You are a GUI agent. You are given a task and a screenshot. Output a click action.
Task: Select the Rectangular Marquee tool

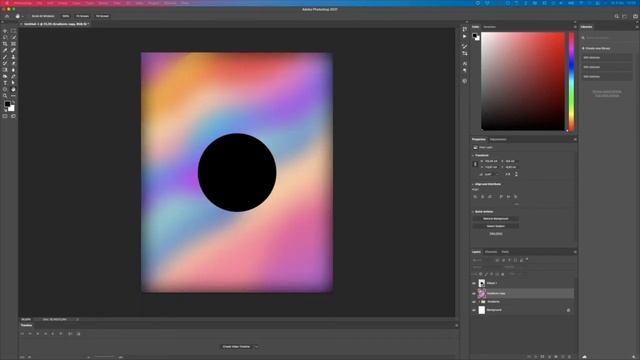click(x=13, y=31)
